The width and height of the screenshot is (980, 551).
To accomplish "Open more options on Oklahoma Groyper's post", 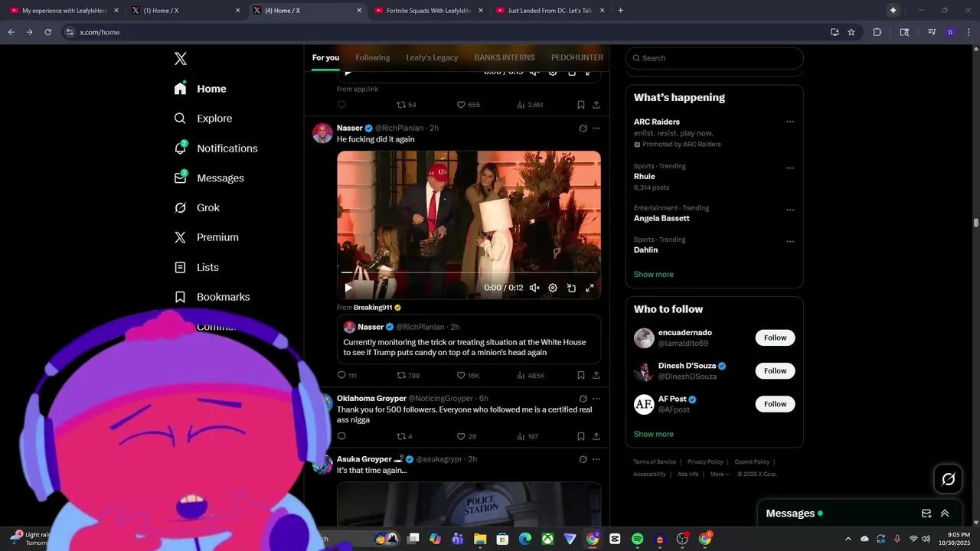I will [596, 399].
